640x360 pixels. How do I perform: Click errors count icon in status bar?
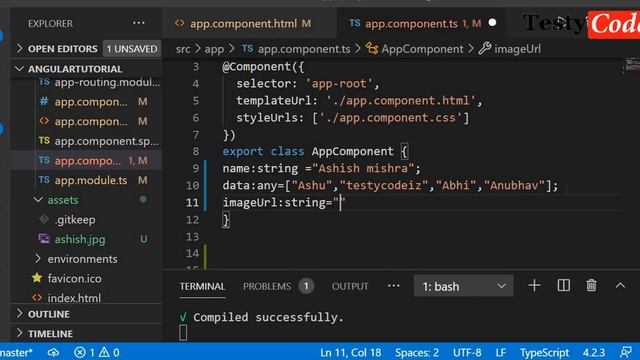(x=84, y=352)
